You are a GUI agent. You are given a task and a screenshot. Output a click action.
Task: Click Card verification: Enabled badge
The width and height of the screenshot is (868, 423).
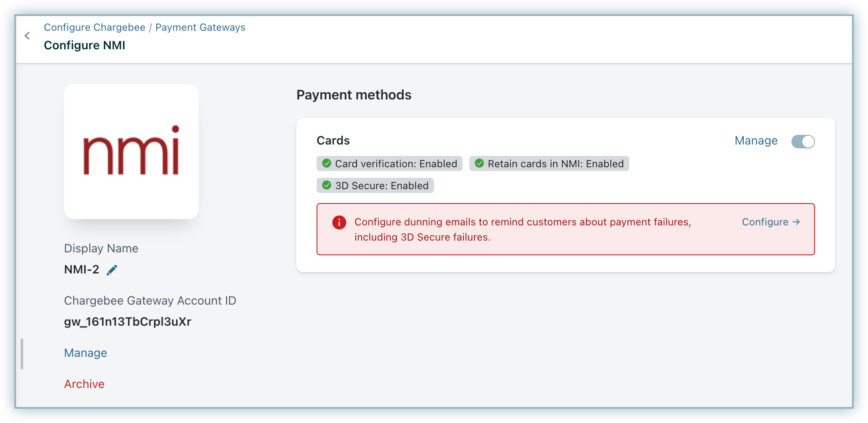tap(389, 163)
